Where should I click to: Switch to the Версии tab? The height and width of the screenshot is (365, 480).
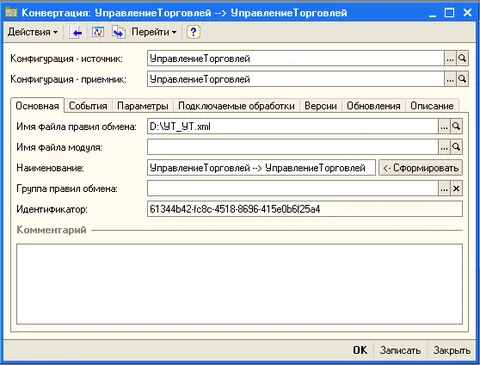point(321,106)
